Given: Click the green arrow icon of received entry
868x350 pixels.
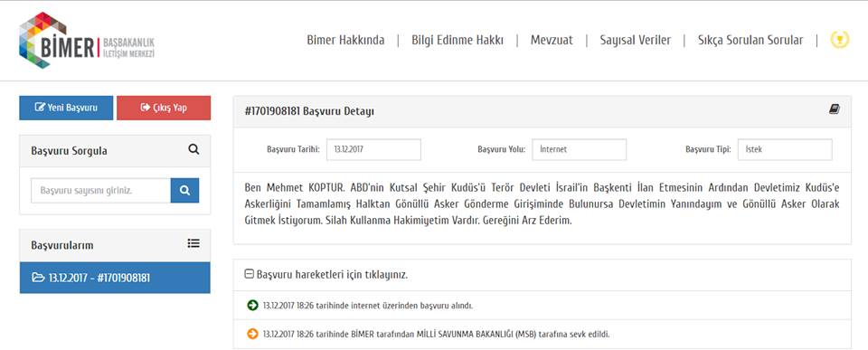Looking at the screenshot, I should click(252, 305).
